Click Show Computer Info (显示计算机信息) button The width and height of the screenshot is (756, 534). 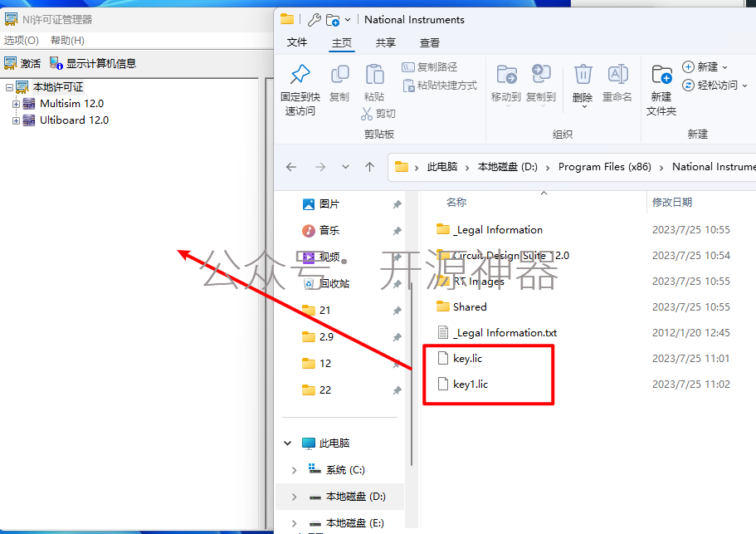tap(93, 63)
